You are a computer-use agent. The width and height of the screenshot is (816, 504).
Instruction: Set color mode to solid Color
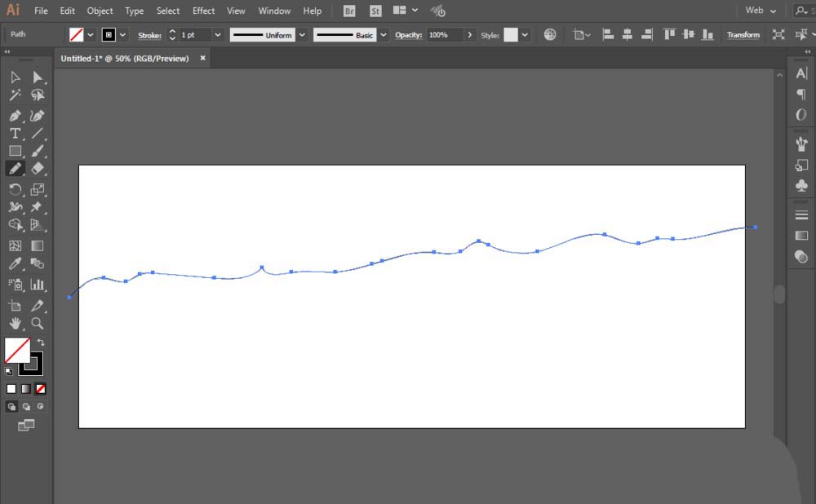pyautogui.click(x=11, y=388)
